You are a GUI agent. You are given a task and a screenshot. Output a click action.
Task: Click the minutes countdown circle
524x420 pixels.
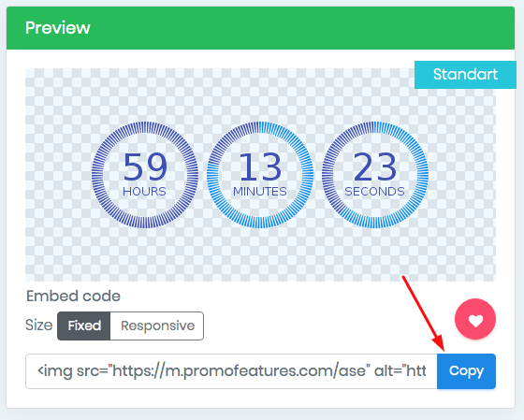click(x=260, y=175)
